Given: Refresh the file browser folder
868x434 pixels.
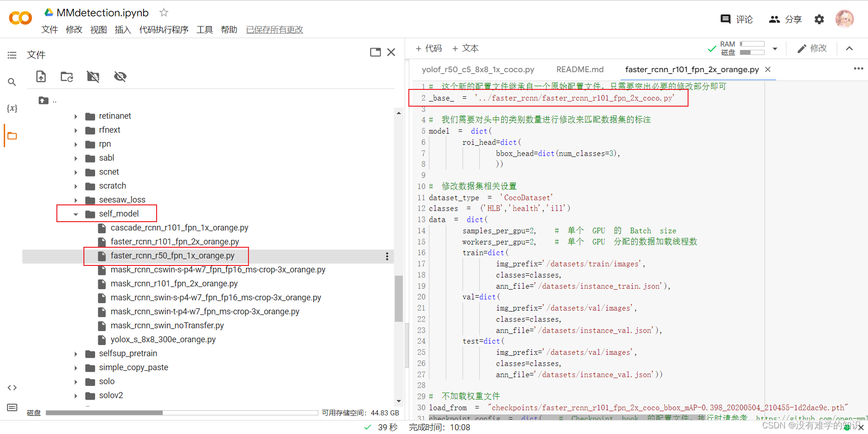Looking at the screenshot, I should coord(67,76).
